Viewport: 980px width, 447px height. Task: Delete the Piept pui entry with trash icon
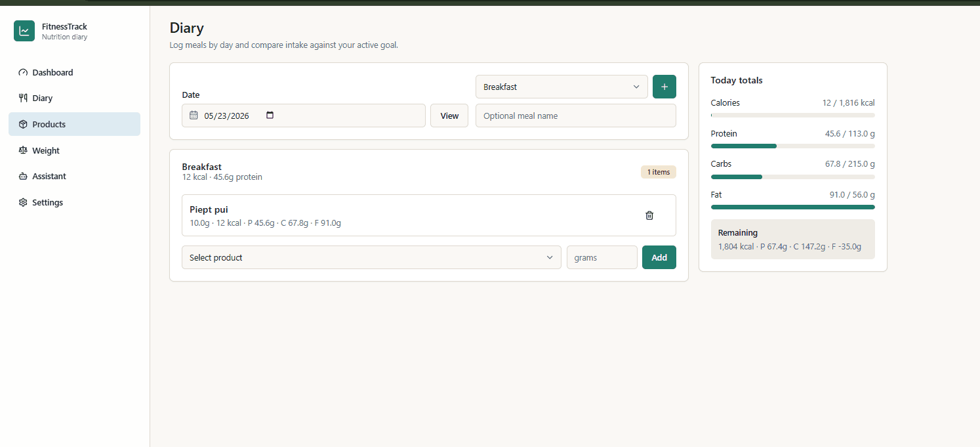coord(649,215)
